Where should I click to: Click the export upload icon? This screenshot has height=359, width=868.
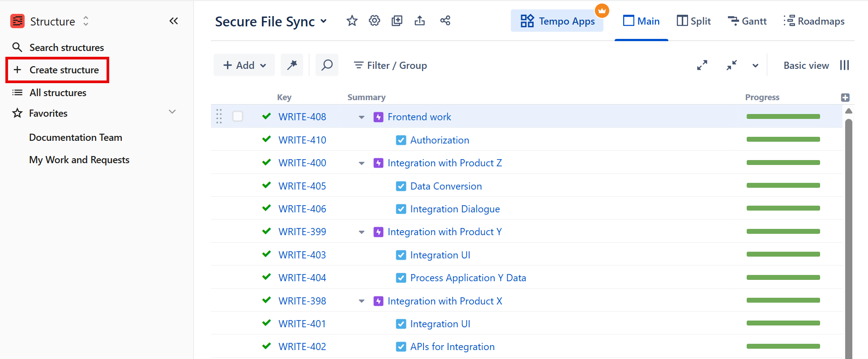419,21
